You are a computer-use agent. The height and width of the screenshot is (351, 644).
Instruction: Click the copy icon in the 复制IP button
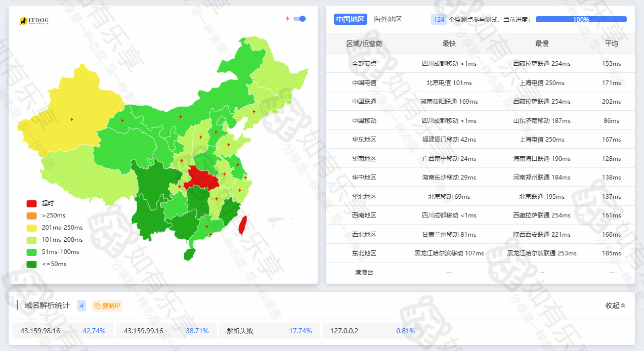tap(98, 306)
